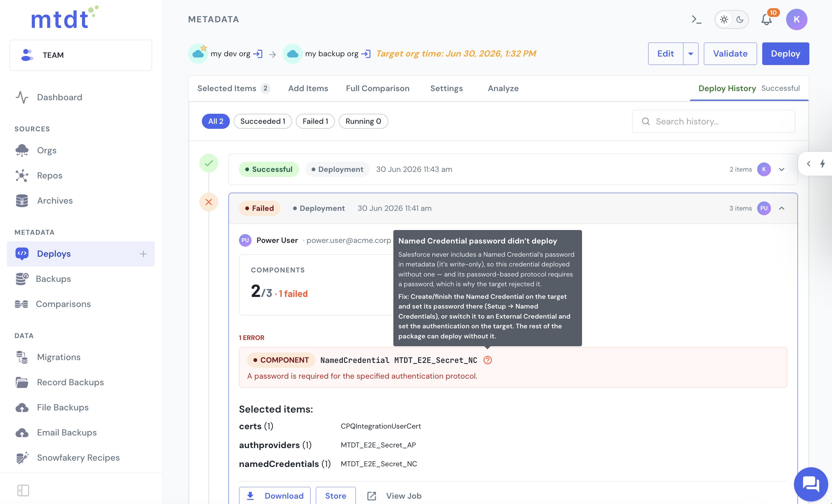This screenshot has width=832, height=504.
Task: Open Orgs in sidebar
Action: pos(81,150)
